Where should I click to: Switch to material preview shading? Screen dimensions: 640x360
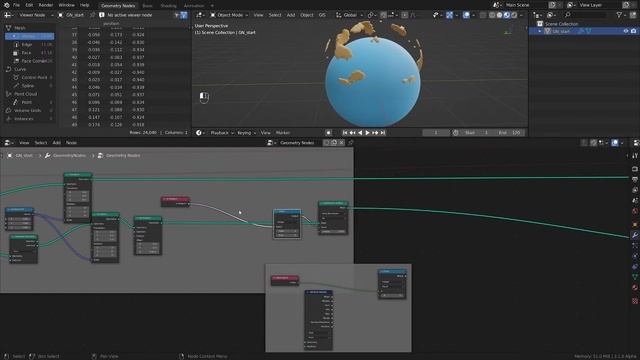507,15
